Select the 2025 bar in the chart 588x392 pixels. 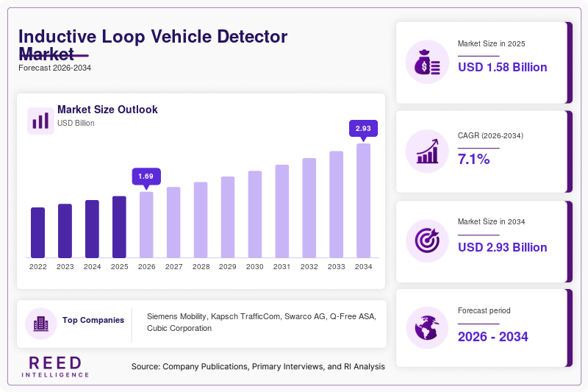click(119, 227)
